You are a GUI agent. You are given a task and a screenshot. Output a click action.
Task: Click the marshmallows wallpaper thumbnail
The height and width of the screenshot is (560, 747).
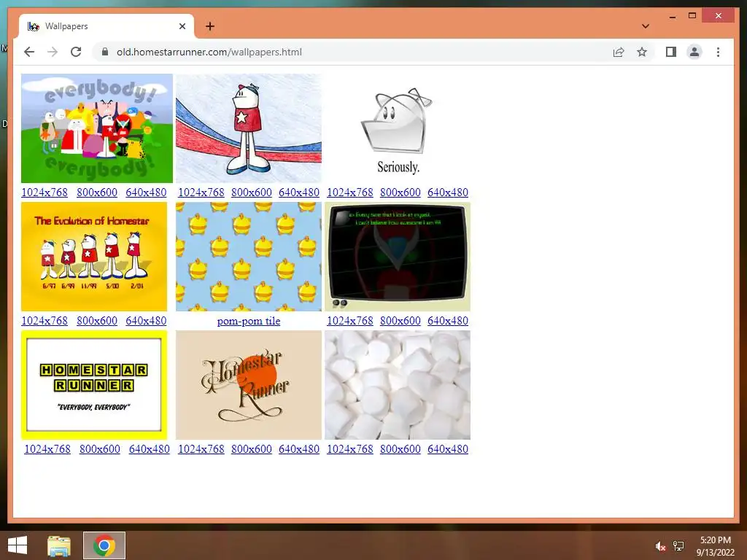click(x=398, y=385)
